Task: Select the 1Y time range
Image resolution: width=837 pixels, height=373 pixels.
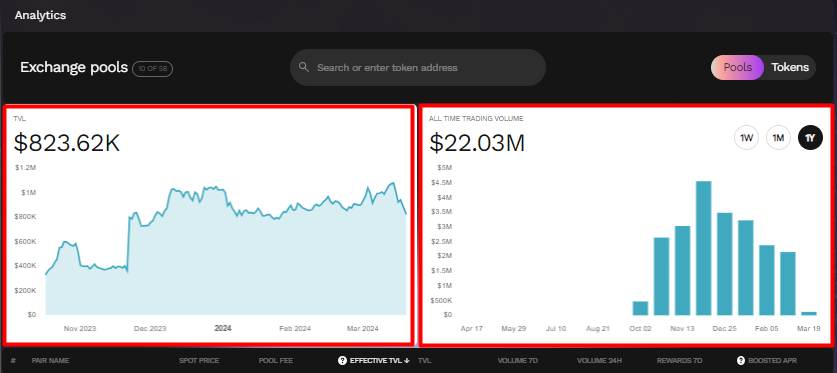Action: pyautogui.click(x=810, y=138)
